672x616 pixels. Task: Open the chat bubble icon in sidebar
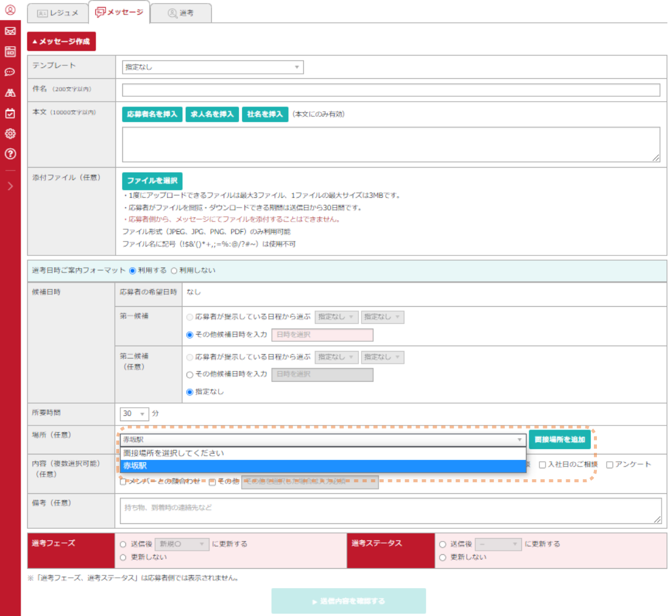coord(10,72)
